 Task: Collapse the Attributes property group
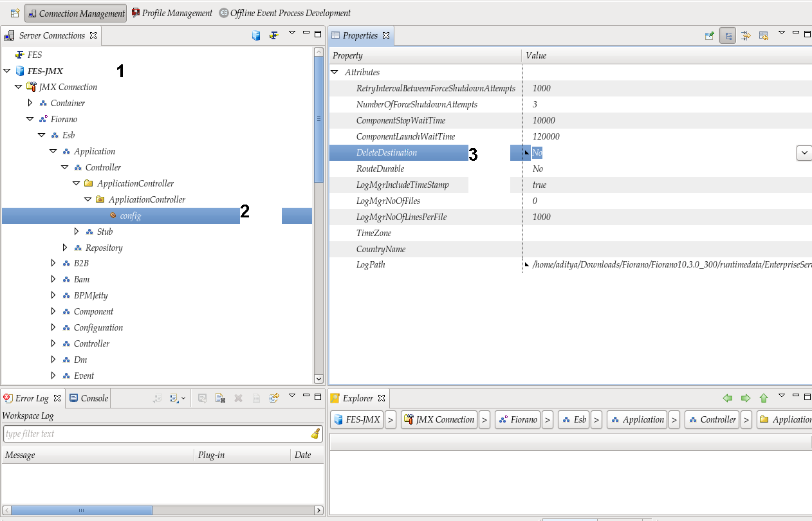(x=335, y=72)
